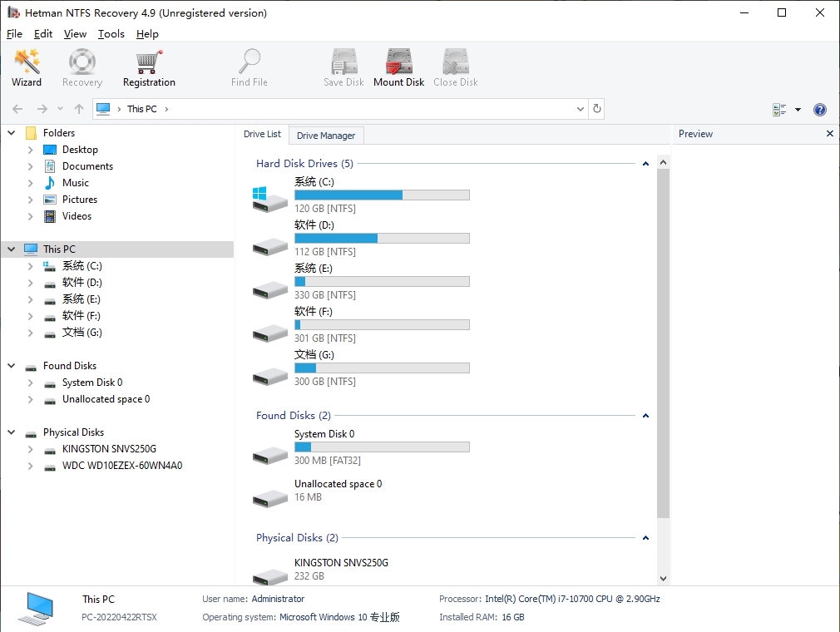Collapse the Hard Disk Drives section
This screenshot has height=632, width=840.
645,164
